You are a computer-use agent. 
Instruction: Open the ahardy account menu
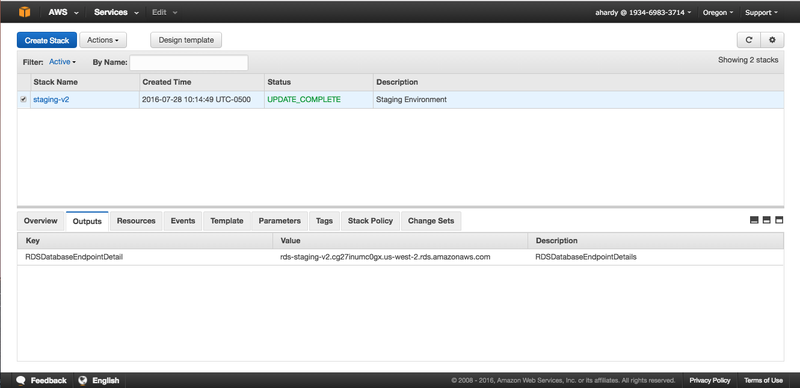coord(643,12)
